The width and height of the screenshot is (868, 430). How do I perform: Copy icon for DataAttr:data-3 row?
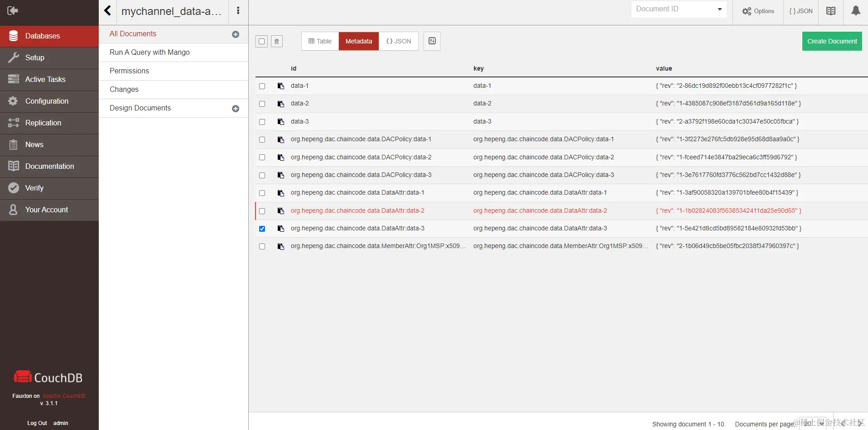pyautogui.click(x=281, y=229)
